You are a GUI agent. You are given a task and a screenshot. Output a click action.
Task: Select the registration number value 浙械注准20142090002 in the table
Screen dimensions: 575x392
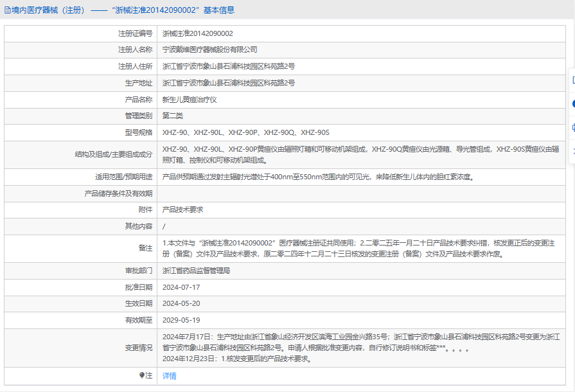point(198,33)
